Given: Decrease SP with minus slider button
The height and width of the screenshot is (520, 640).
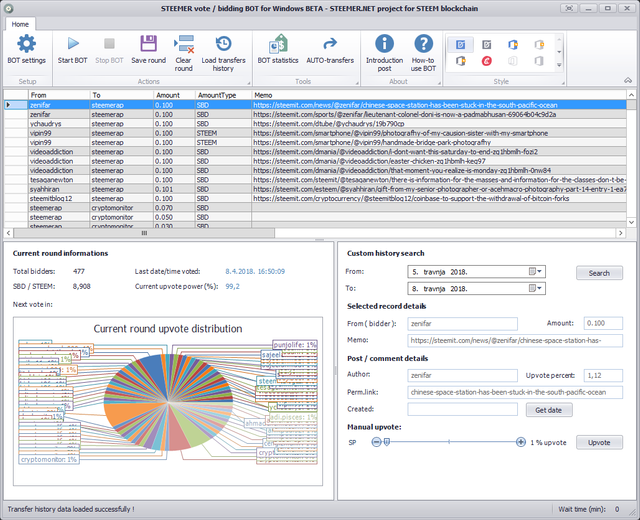Looking at the screenshot, I should 376,442.
